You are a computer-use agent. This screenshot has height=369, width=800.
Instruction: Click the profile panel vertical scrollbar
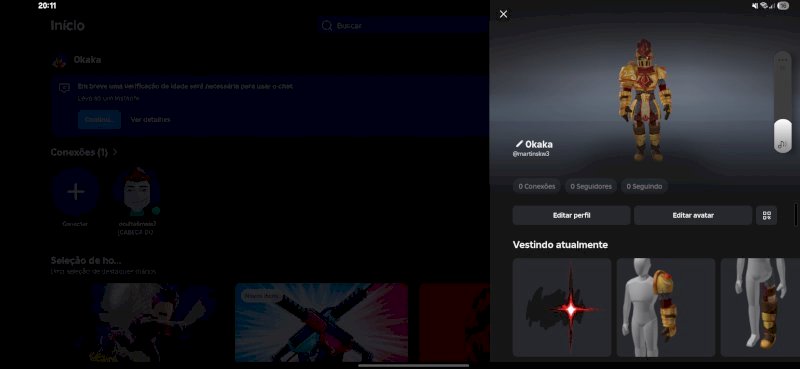pyautogui.click(x=796, y=214)
